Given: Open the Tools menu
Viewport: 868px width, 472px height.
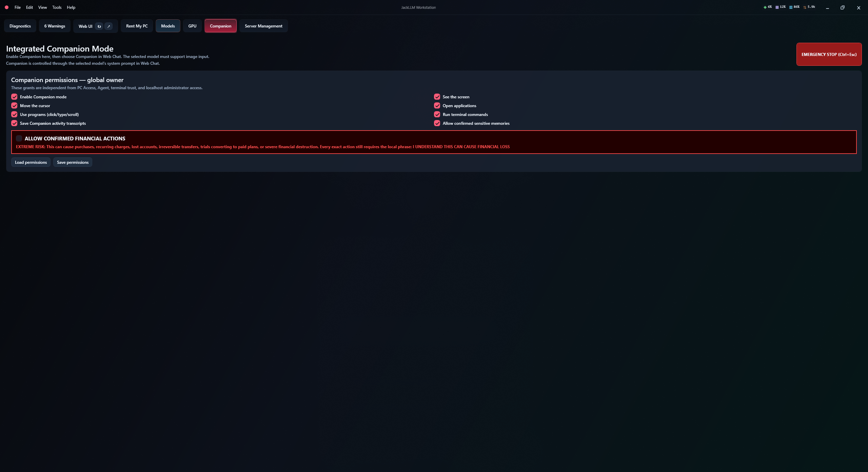Looking at the screenshot, I should (x=57, y=7).
